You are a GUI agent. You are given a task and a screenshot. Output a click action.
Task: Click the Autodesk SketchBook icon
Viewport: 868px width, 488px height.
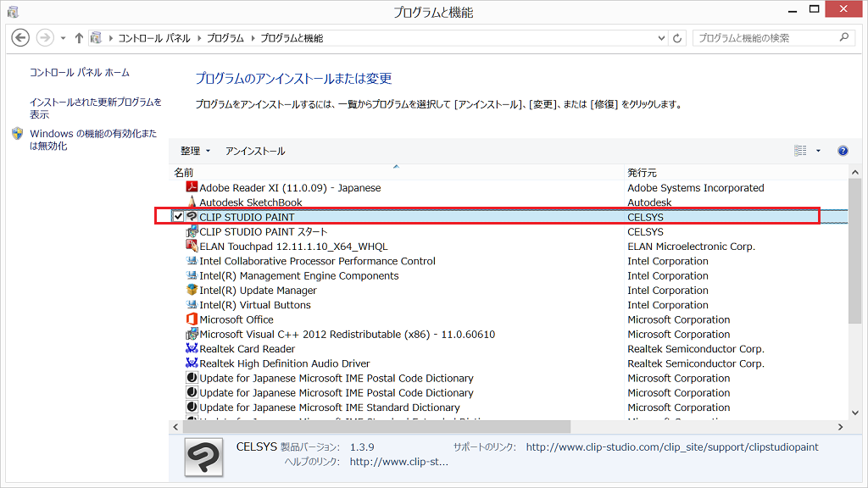click(192, 202)
